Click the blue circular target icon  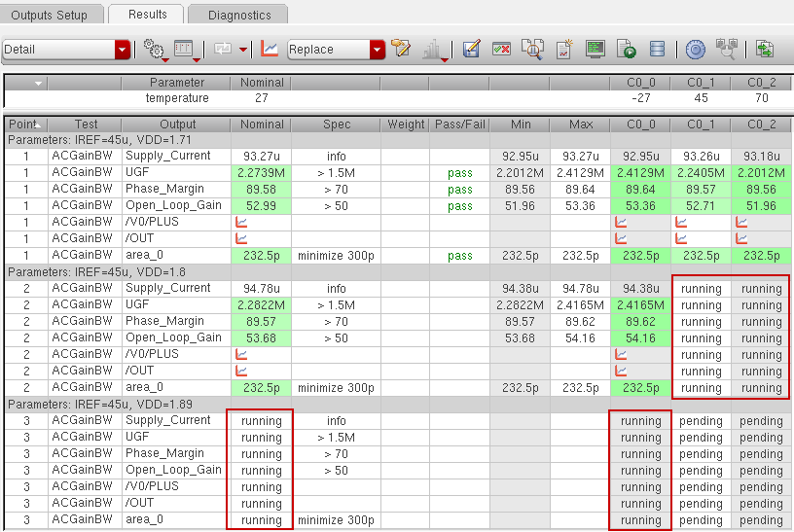695,49
